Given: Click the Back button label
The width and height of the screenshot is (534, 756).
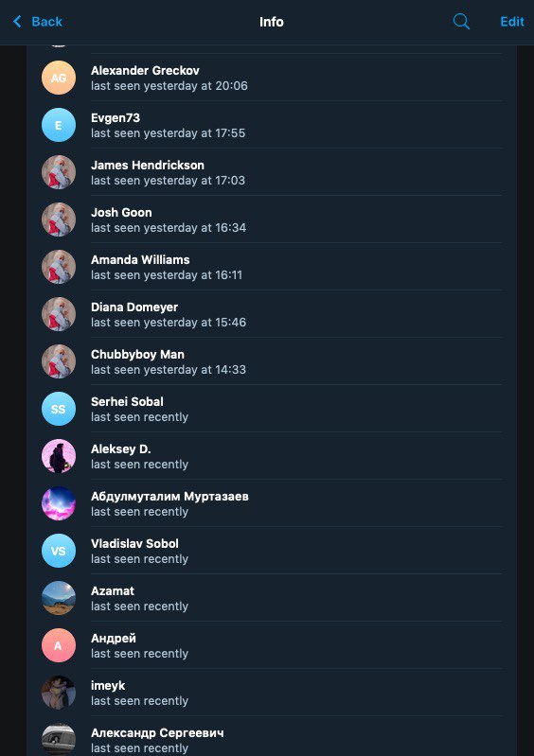Looking at the screenshot, I should point(46,22).
